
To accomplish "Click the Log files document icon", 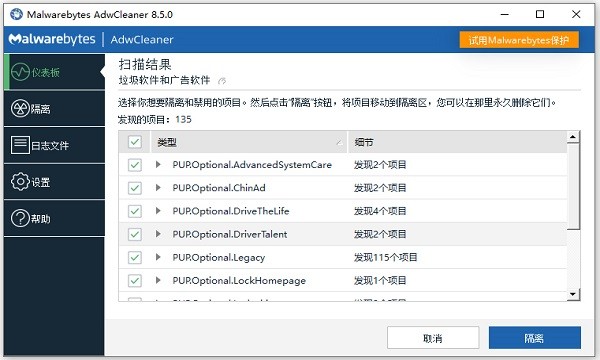I will (x=20, y=145).
